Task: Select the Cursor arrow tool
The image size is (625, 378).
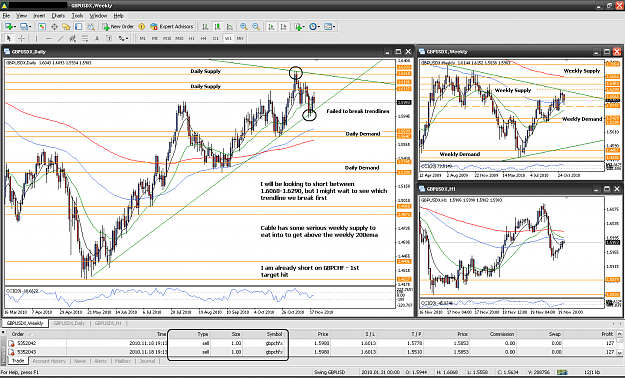Action: pos(9,38)
